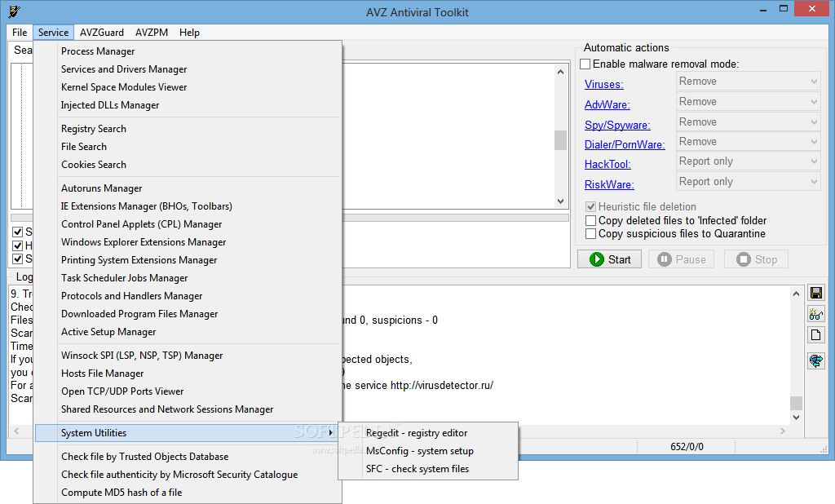Run SFC - check system files

point(428,469)
